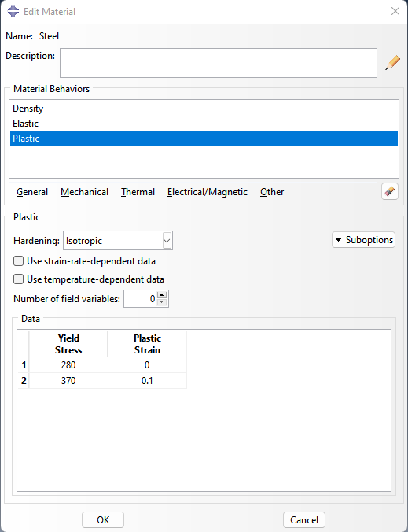Image resolution: width=408 pixels, height=532 pixels.
Task: Click the pencil edit description icon
Action: pos(392,63)
